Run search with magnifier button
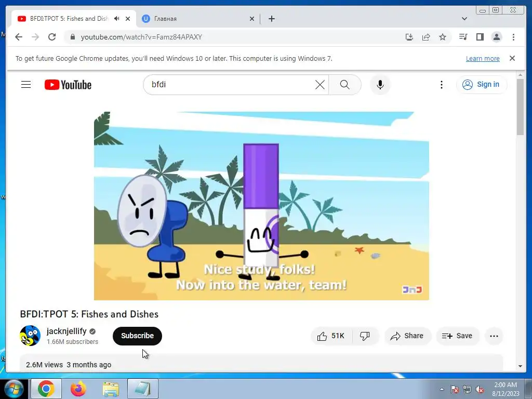The width and height of the screenshot is (532, 399). [x=345, y=85]
